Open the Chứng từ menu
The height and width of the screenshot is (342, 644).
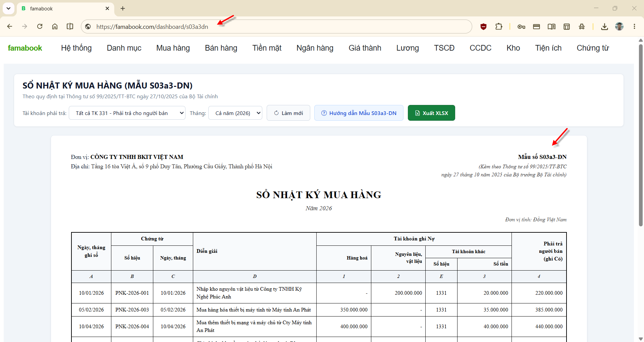(x=593, y=48)
